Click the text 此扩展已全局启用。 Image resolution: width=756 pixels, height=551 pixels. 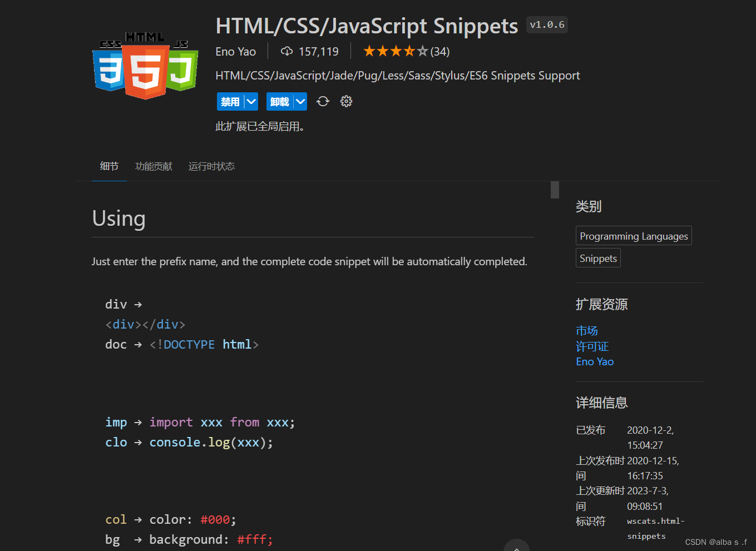click(260, 126)
